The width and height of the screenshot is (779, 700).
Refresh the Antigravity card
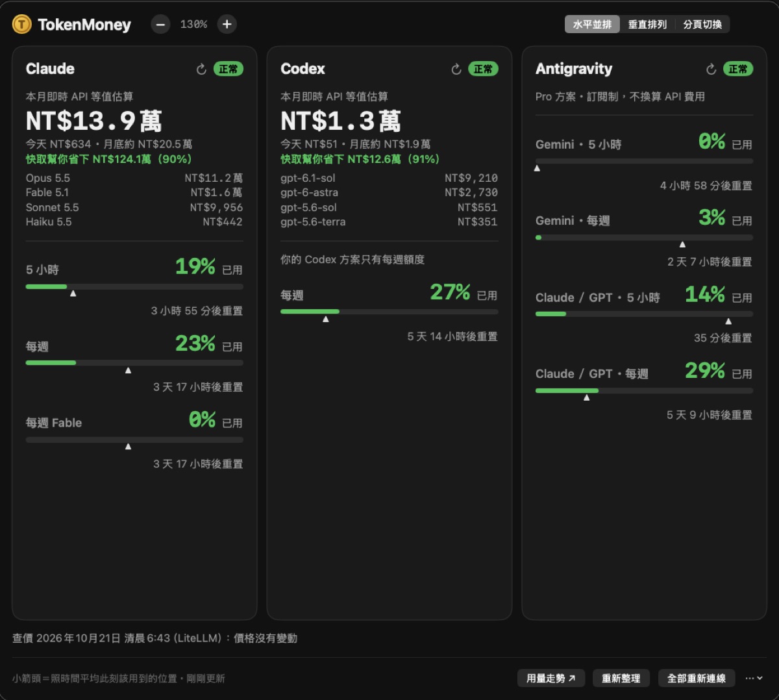click(711, 69)
